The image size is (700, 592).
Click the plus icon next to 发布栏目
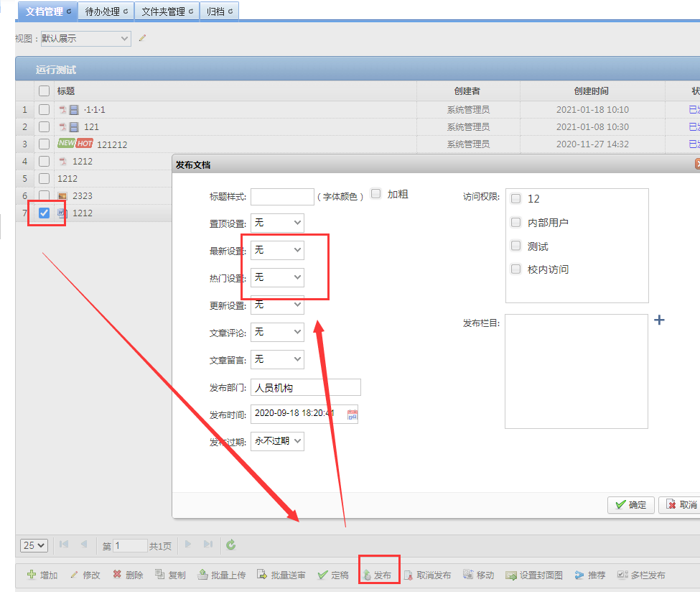point(659,320)
